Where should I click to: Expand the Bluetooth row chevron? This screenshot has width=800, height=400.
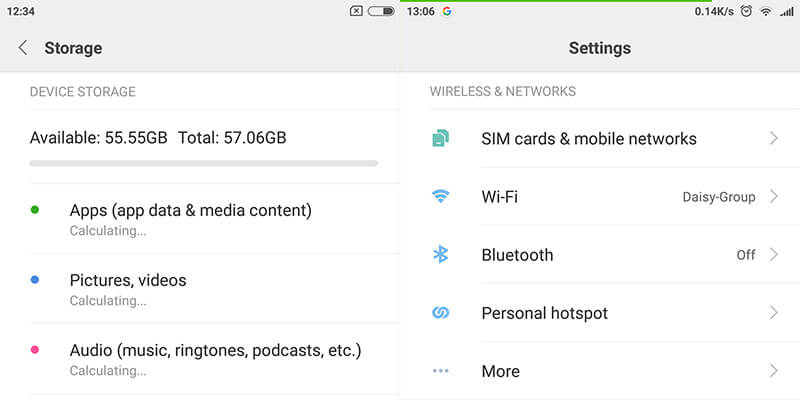(774, 255)
